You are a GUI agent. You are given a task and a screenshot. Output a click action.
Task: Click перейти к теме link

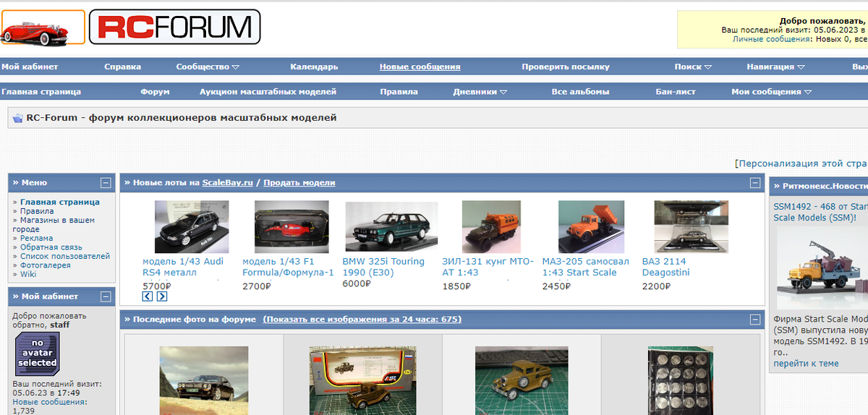tap(806, 364)
